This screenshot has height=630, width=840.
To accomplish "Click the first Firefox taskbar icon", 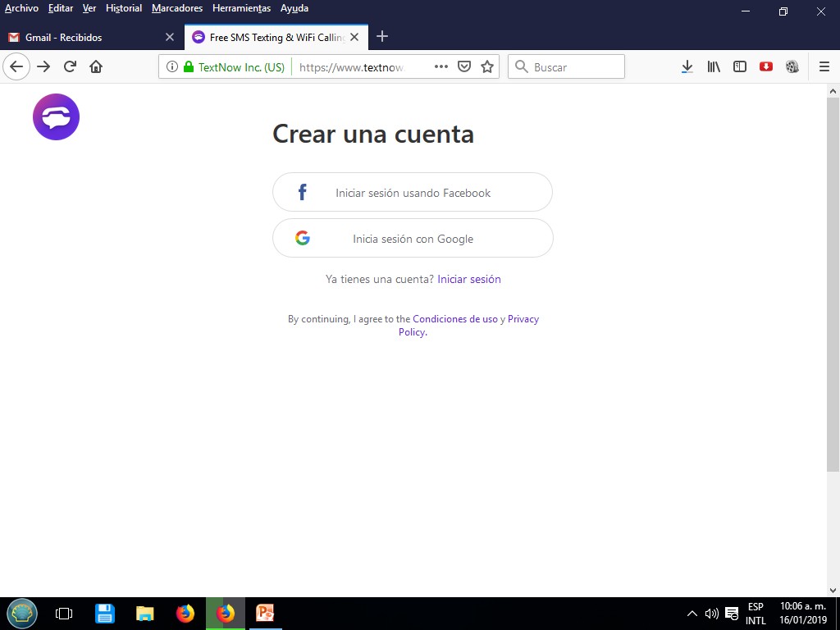I will coord(185,614).
